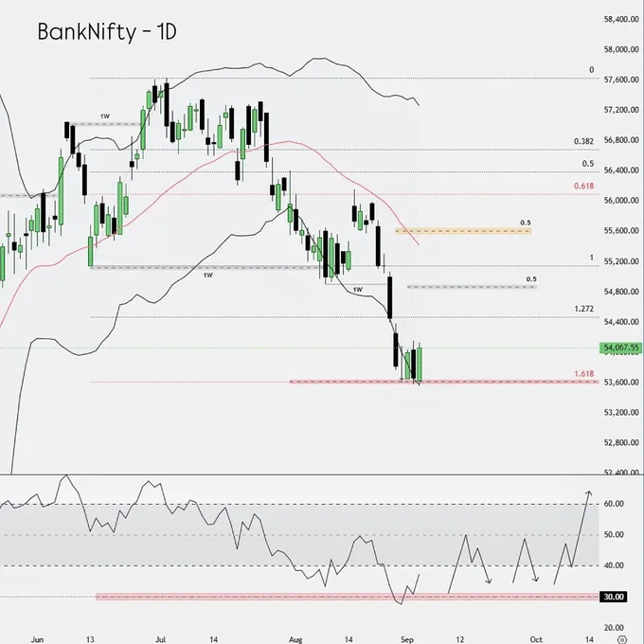The image size is (644, 644).
Task: Click the 56,400.00 price axis label
Action: click(621, 170)
